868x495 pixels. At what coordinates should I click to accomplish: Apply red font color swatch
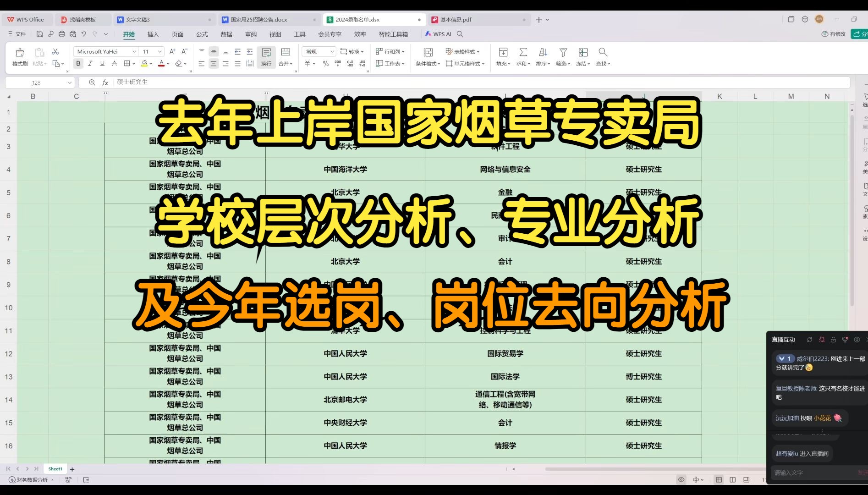(x=161, y=64)
